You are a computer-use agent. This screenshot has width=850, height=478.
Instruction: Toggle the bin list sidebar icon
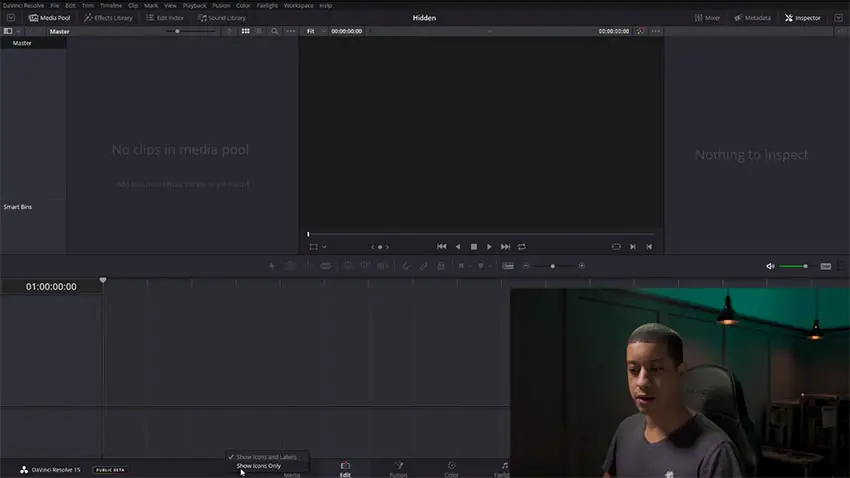[x=8, y=31]
